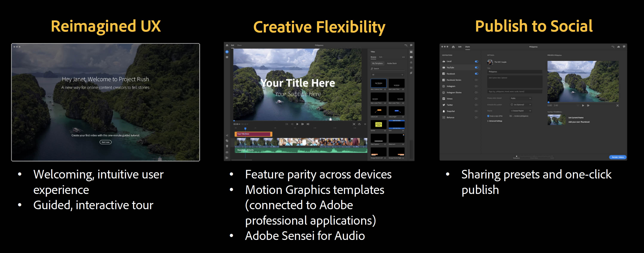Uncheck the Keep a copy of file checkbox
Viewport: 644px width, 253px height.
488,116
